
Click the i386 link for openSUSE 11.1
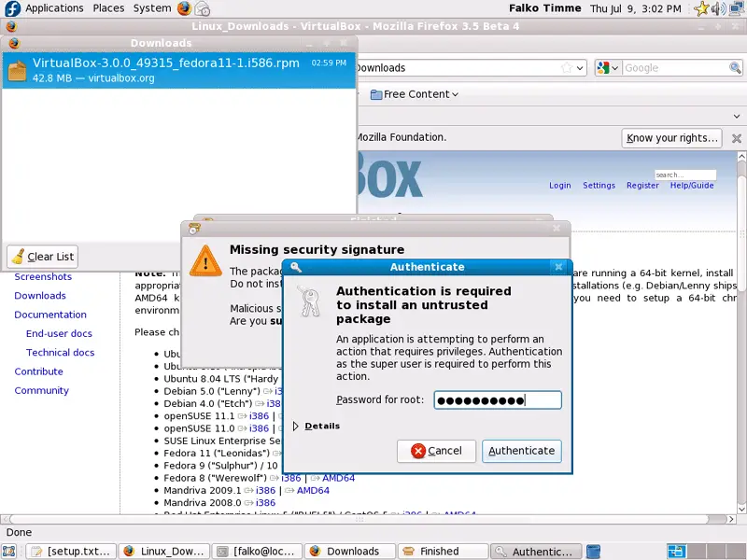(x=260, y=415)
